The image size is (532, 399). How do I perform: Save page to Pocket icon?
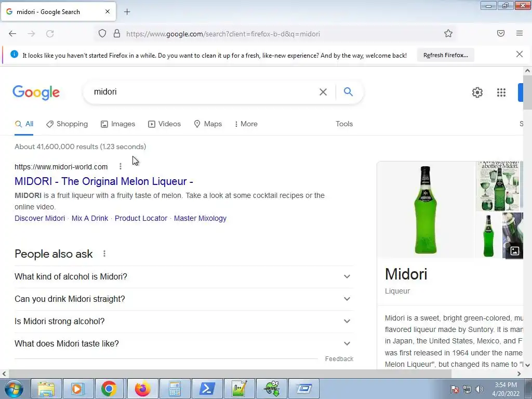500,33
